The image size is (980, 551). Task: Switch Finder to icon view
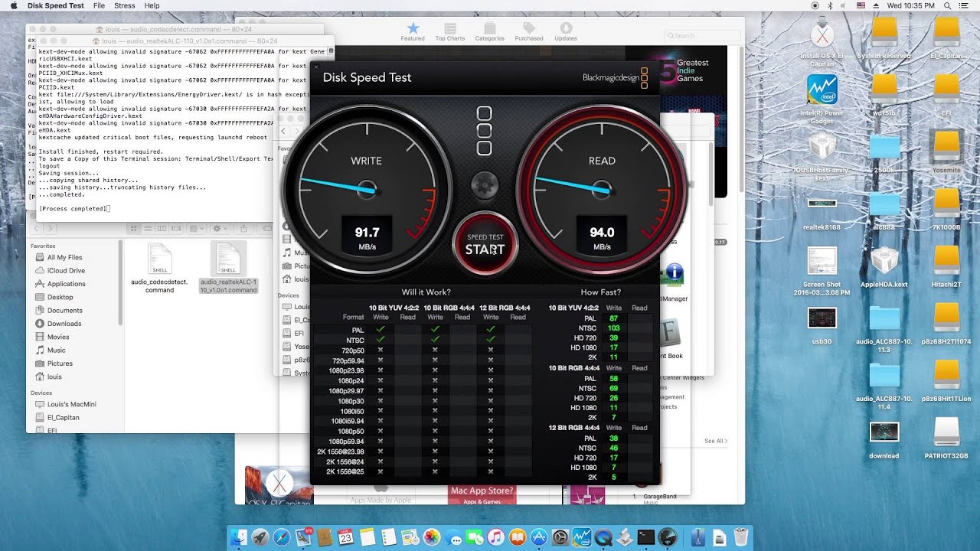coord(134,228)
